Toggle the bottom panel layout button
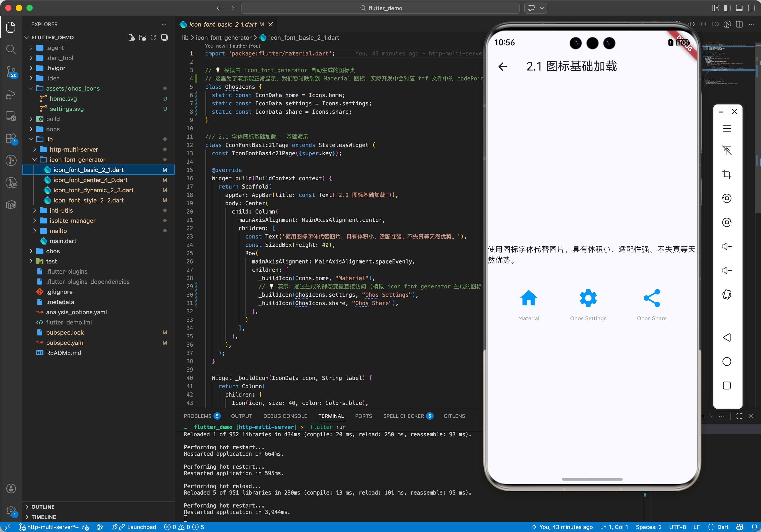 click(739, 8)
